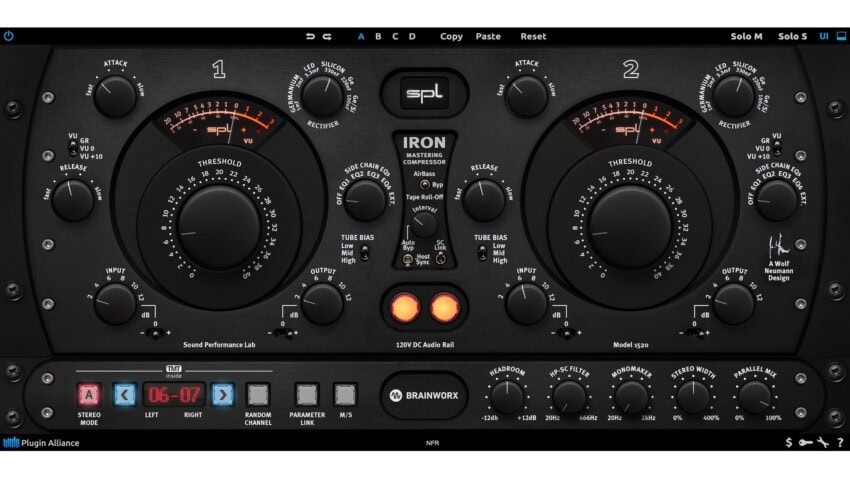Adjust the Parallel Mix knob

tap(755, 398)
